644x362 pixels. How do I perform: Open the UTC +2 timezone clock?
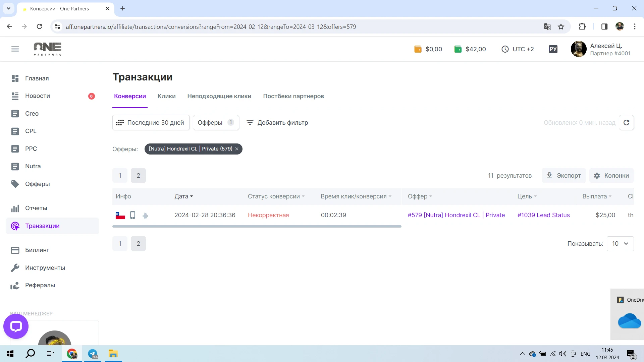[x=518, y=49]
